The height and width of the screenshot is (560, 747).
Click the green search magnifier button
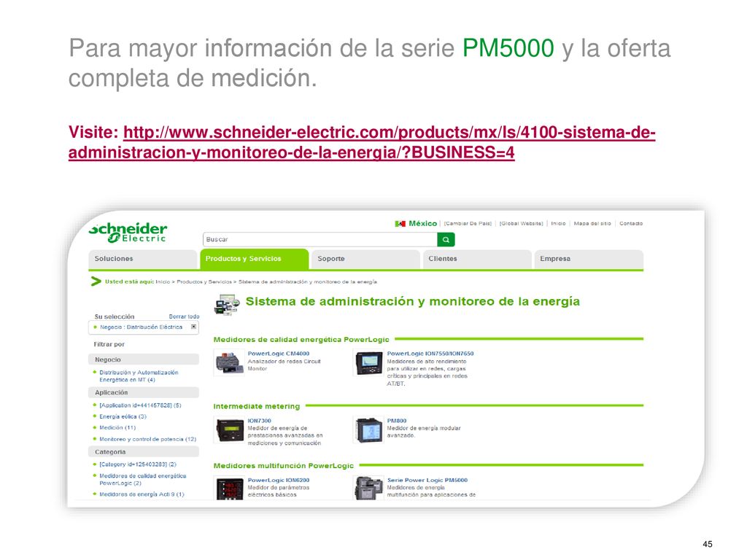(446, 239)
